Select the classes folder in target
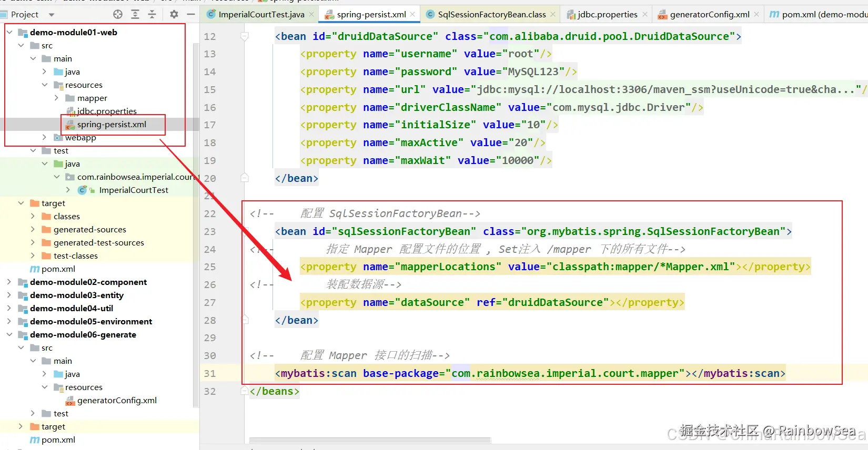Screen dimensions: 868x450 67,216
